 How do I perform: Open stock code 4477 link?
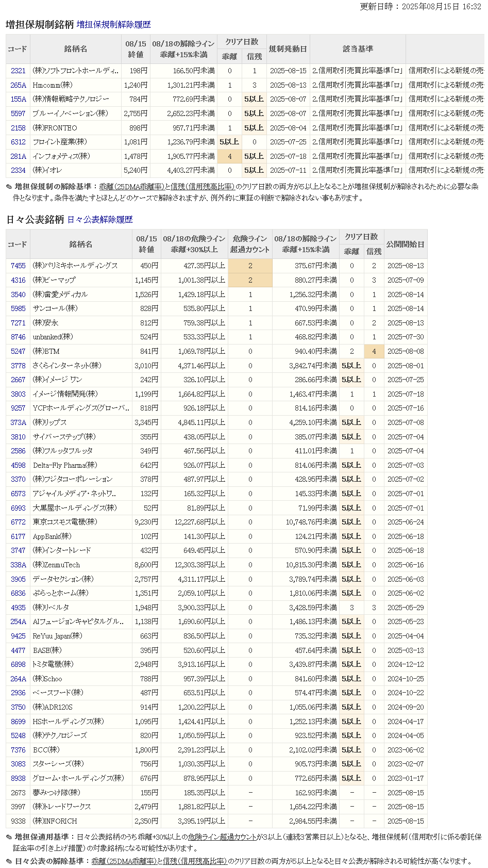pyautogui.click(x=18, y=650)
